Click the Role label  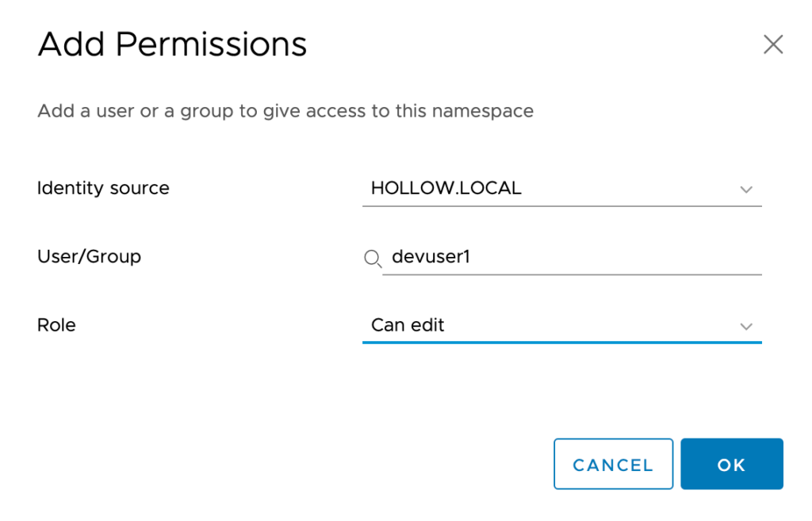[x=56, y=324]
